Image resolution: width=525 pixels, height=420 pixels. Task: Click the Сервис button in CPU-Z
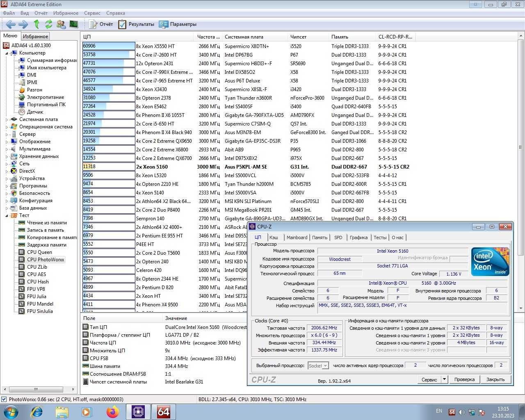pyautogui.click(x=429, y=379)
